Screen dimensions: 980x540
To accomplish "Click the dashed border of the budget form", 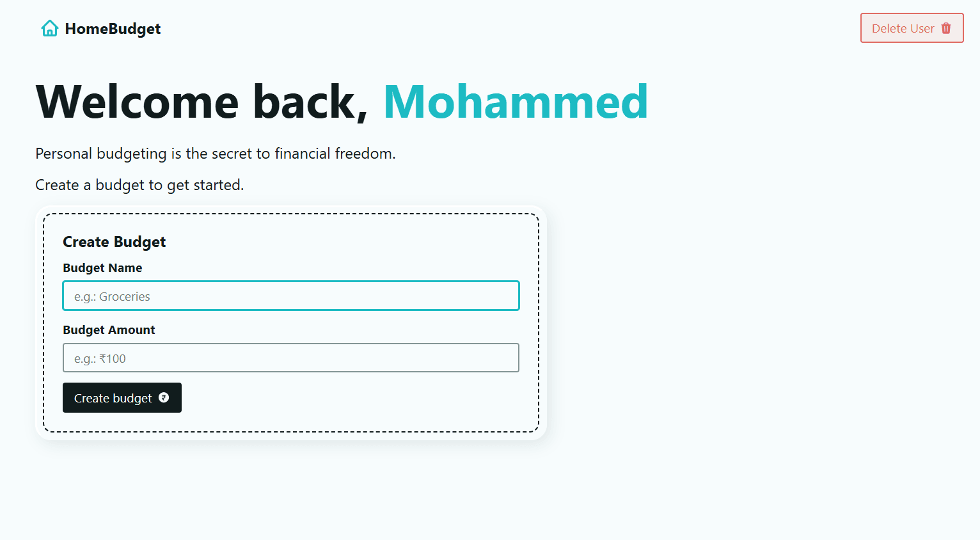I will click(291, 214).
